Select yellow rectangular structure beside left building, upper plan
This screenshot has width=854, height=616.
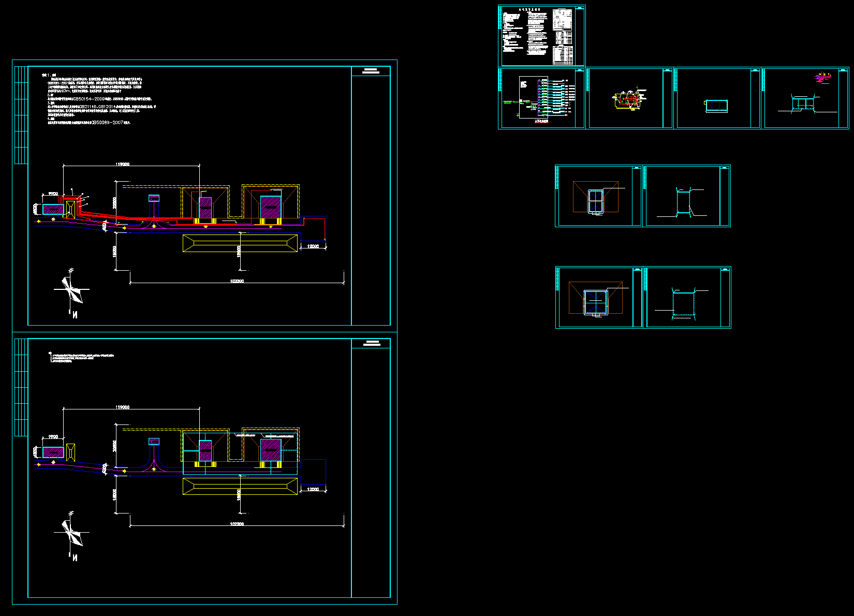(70, 209)
